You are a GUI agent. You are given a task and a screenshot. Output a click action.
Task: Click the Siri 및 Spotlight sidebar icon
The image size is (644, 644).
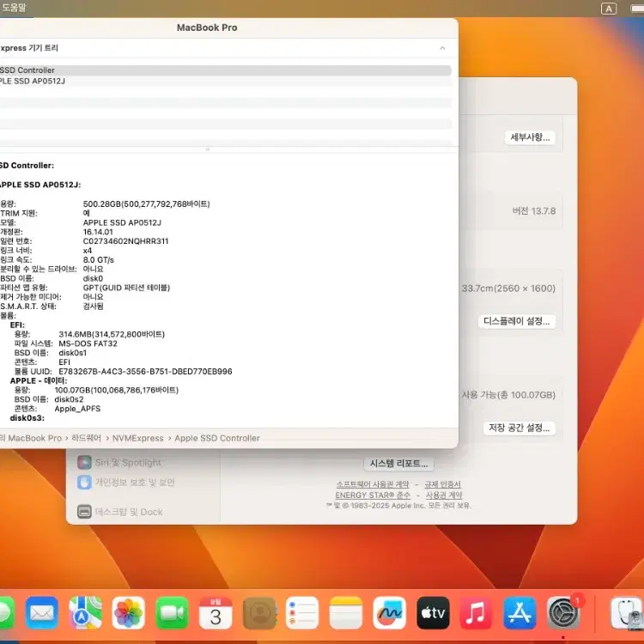(x=84, y=463)
